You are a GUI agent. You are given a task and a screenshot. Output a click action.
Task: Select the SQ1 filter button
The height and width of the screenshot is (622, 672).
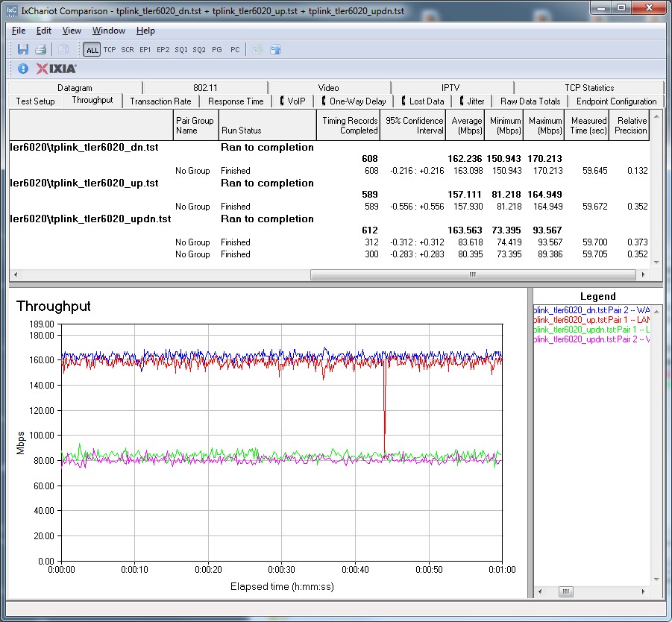180,50
